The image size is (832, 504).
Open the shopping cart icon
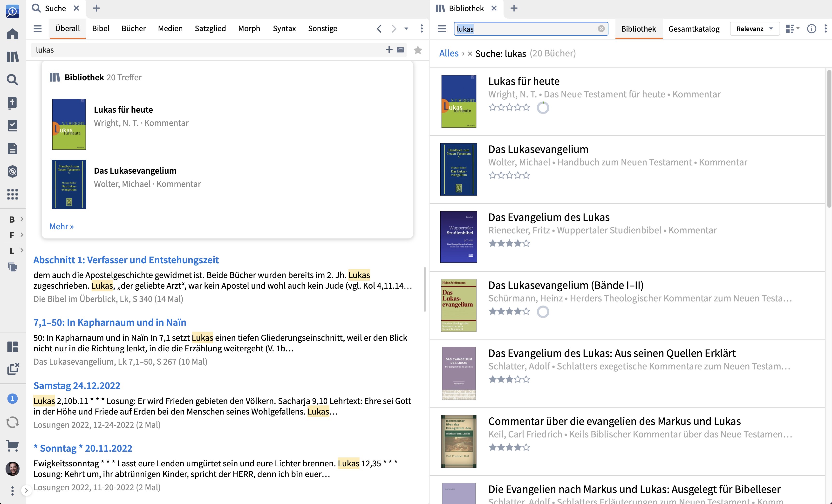pos(13,446)
